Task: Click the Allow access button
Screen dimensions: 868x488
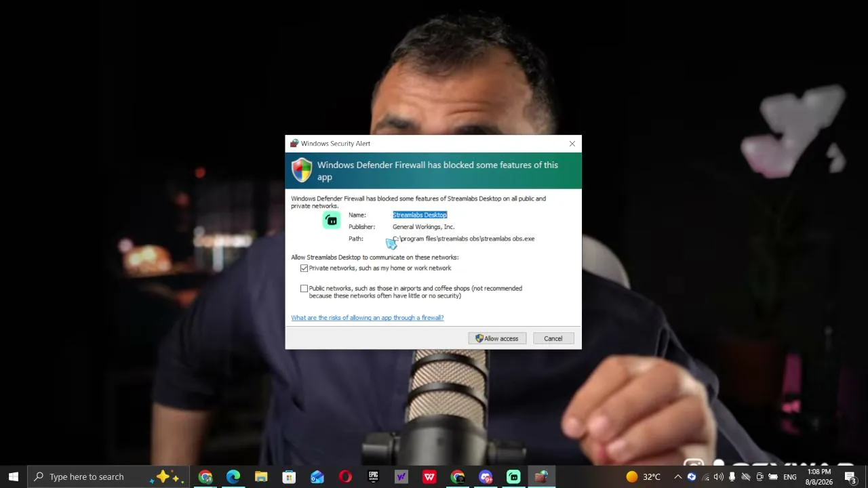Action: (497, 338)
